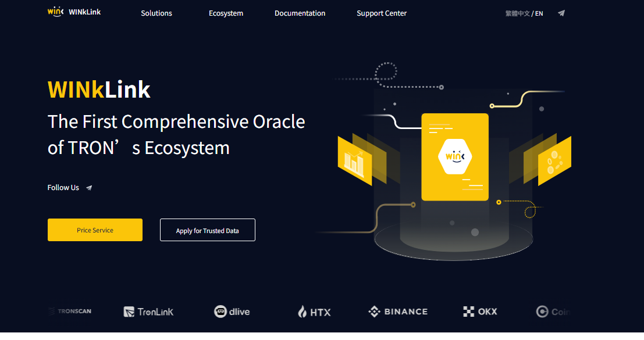The image size is (644, 340).
Task: Click the chart panel in hero illustration
Action: click(x=354, y=160)
